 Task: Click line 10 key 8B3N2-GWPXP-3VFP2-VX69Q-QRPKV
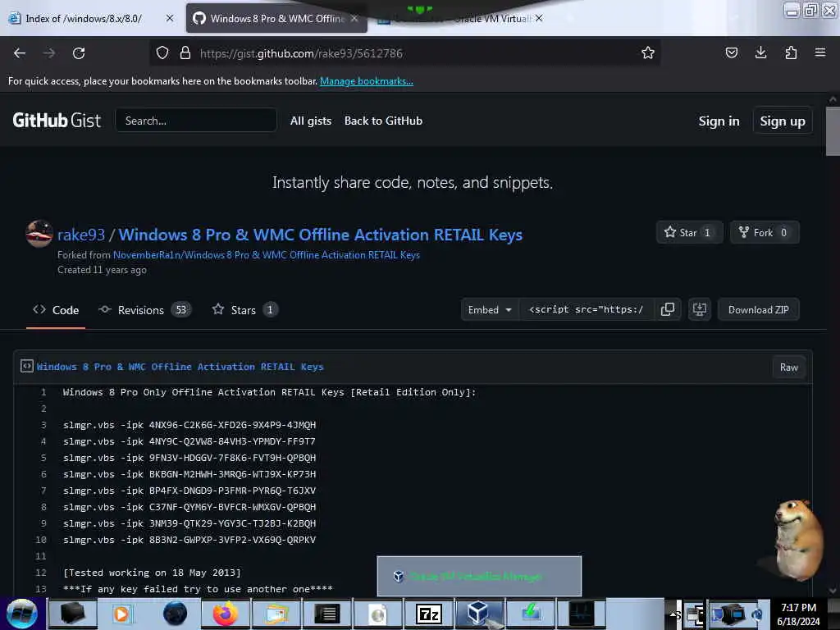click(x=232, y=540)
